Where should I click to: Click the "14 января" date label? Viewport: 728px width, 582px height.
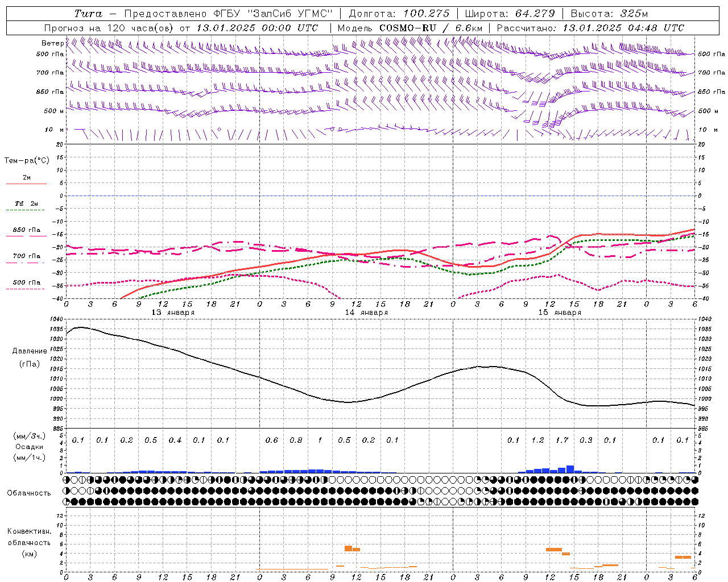point(366,313)
